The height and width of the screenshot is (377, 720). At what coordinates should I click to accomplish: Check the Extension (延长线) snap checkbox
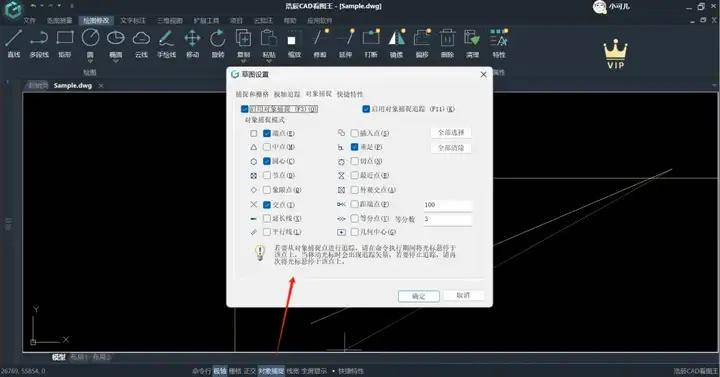267,219
